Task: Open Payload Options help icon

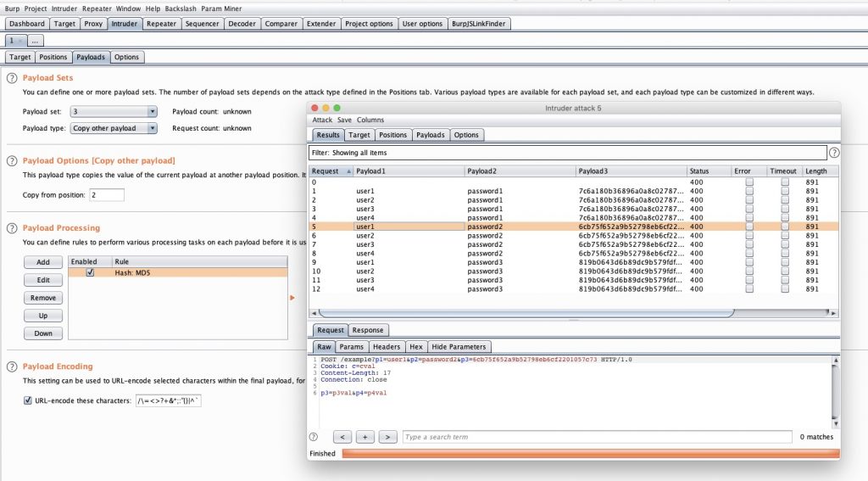Action: pos(12,160)
